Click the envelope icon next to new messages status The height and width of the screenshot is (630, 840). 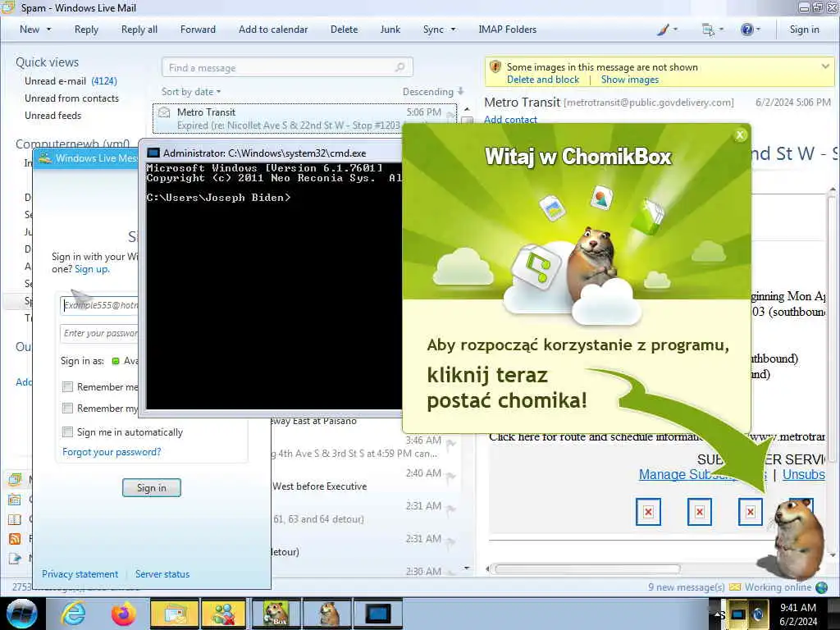(735, 587)
